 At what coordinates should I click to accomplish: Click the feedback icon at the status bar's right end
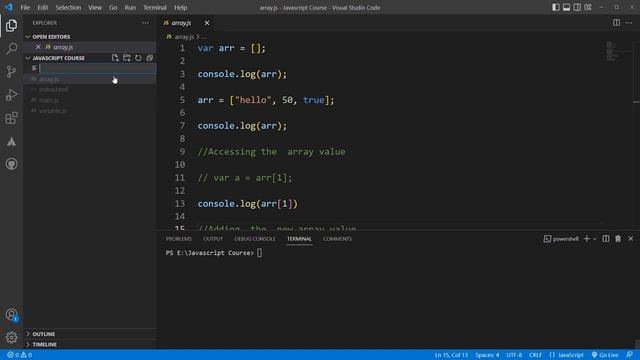pos(629,355)
